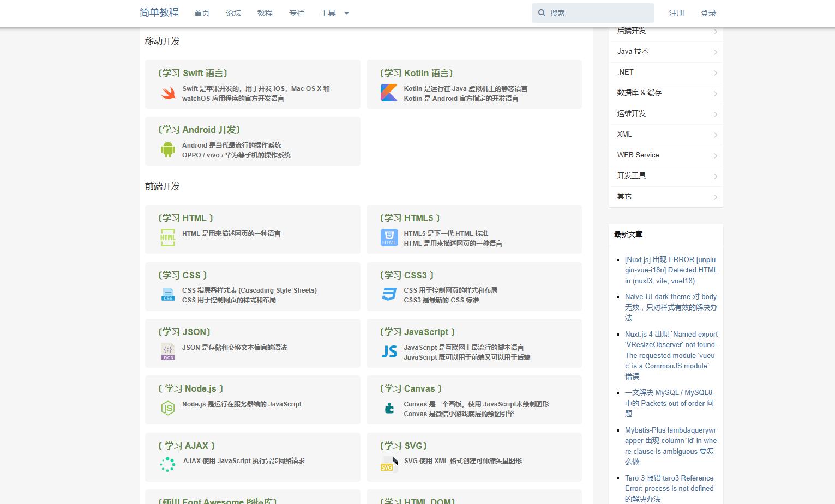Click the green Android robot icon
The image size is (835, 504).
coord(168,149)
